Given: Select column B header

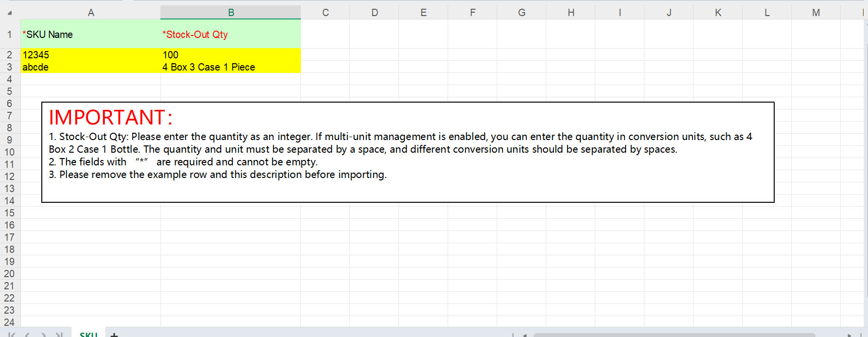Looking at the screenshot, I should pyautogui.click(x=231, y=13).
